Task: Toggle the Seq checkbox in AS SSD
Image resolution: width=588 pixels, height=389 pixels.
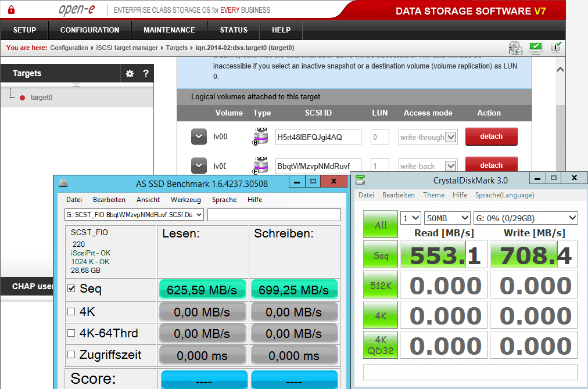Action: point(71,288)
